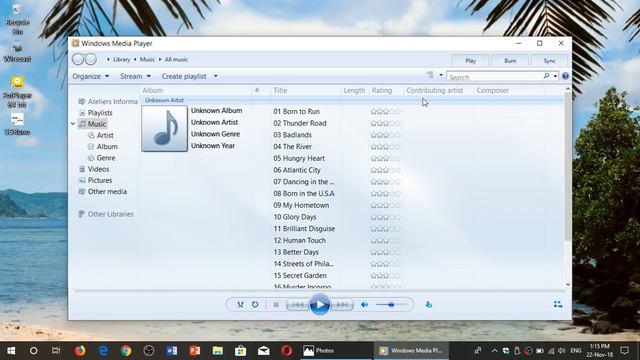Image resolution: width=640 pixels, height=360 pixels.
Task: Open Videos in the navigation pane
Action: [98, 169]
